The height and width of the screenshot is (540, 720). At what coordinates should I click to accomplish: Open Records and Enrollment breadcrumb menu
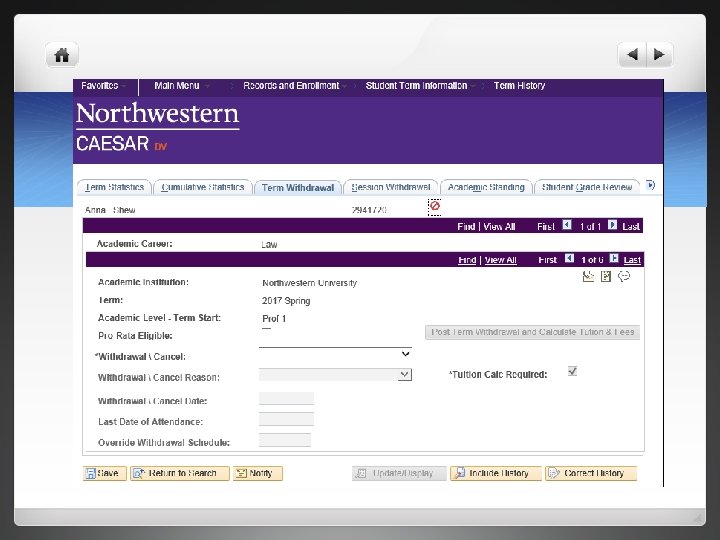coord(294,86)
